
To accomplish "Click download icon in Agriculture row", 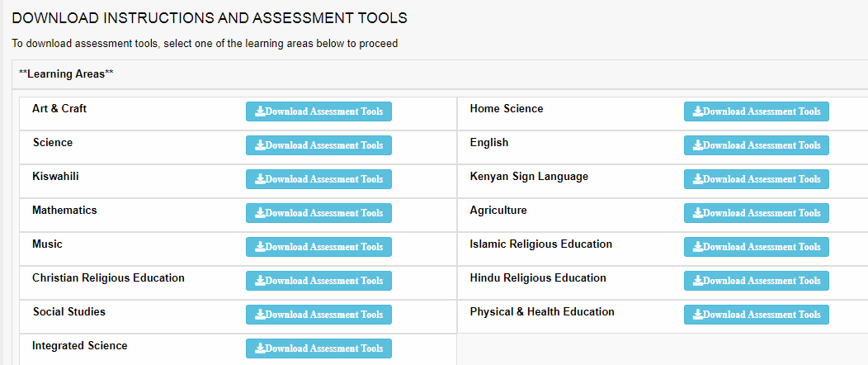I will tap(698, 213).
